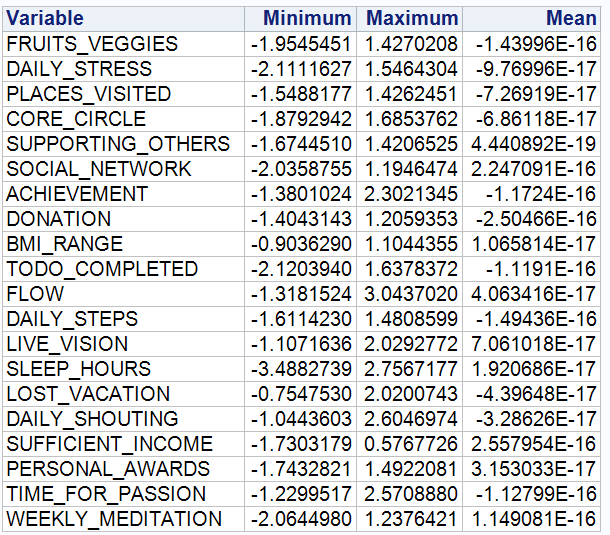This screenshot has height=535, width=610.
Task: Click minimum value -3.4882739
Action: [300, 369]
